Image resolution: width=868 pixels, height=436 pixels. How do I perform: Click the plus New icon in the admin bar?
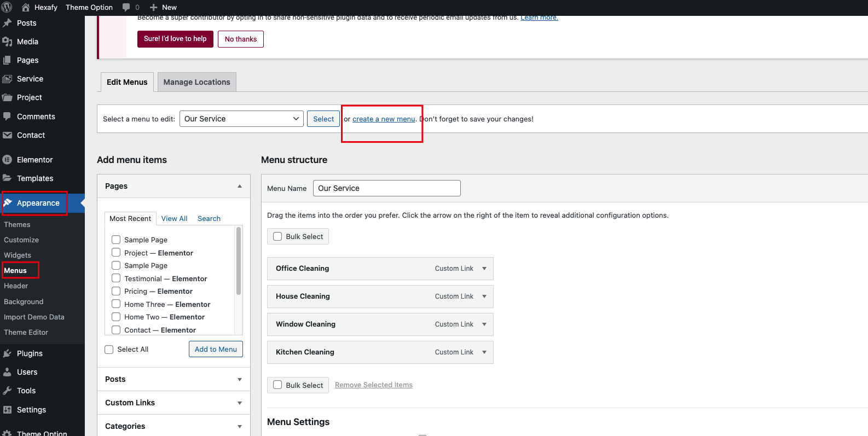click(154, 7)
